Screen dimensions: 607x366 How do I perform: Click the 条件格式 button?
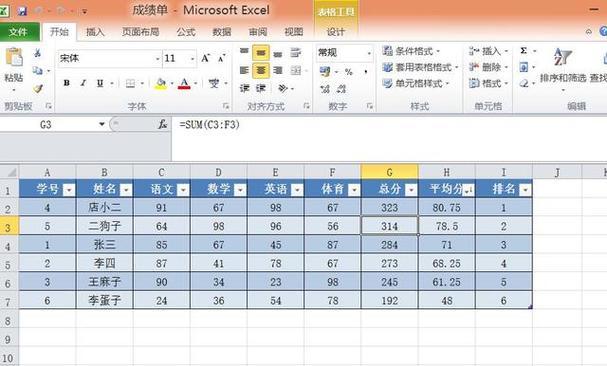point(411,51)
